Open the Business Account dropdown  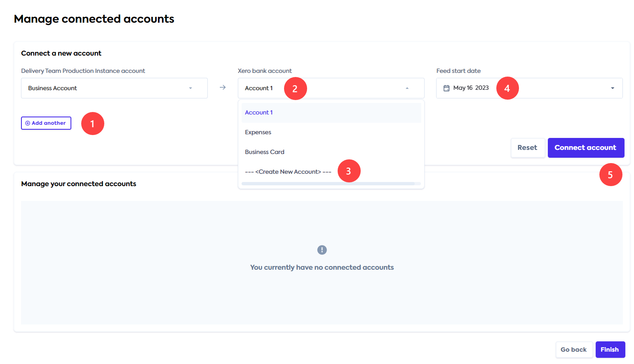click(x=114, y=88)
